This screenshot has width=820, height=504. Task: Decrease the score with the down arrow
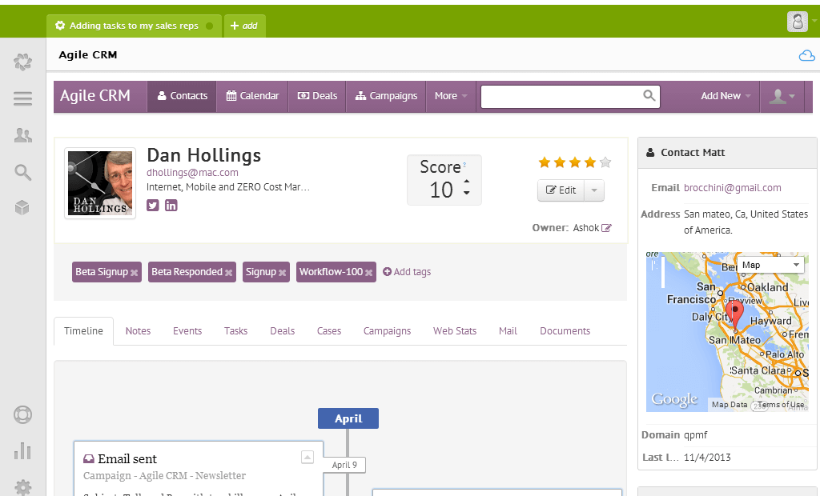(x=467, y=193)
